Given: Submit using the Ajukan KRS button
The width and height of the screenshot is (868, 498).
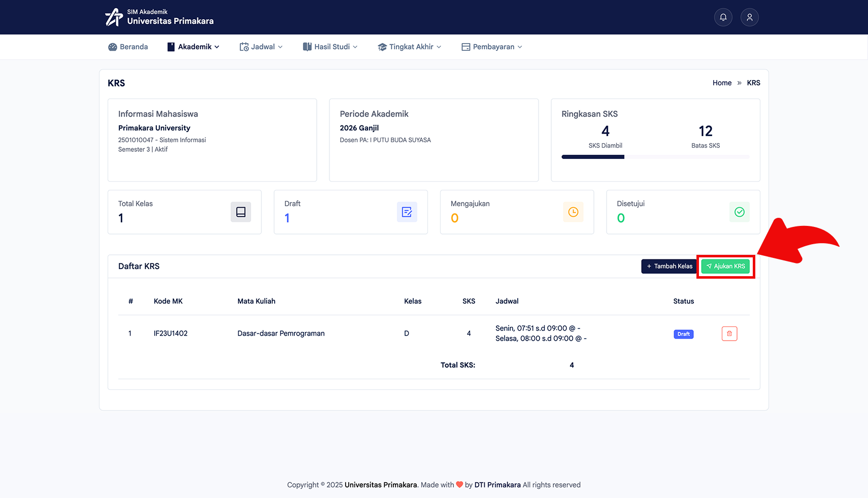Looking at the screenshot, I should click(x=725, y=266).
